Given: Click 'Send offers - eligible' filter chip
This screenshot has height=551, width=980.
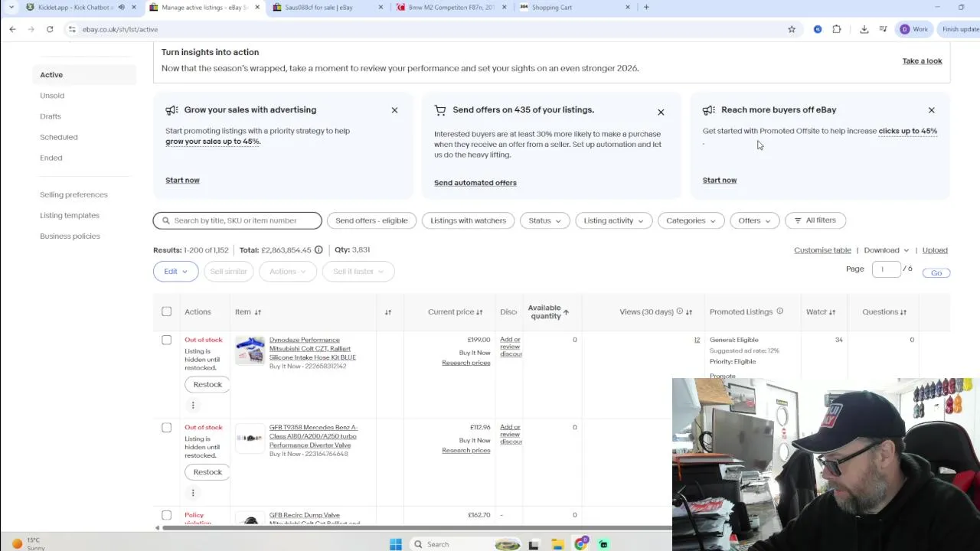Looking at the screenshot, I should pyautogui.click(x=371, y=220).
